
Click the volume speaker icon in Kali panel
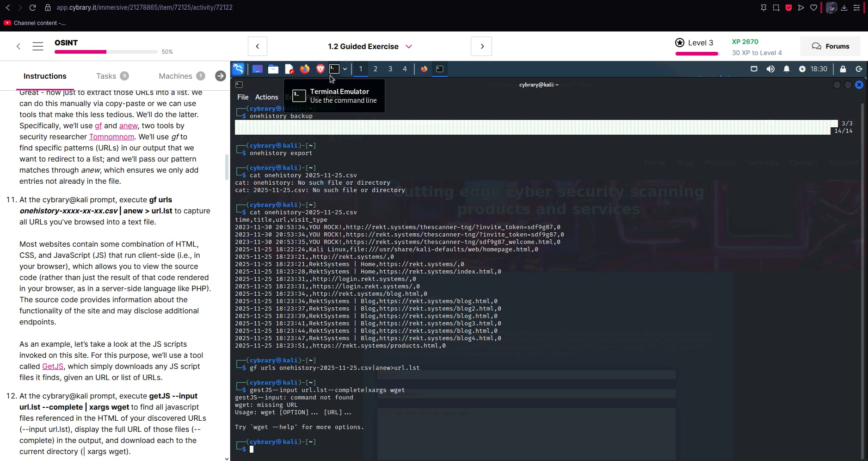click(770, 69)
